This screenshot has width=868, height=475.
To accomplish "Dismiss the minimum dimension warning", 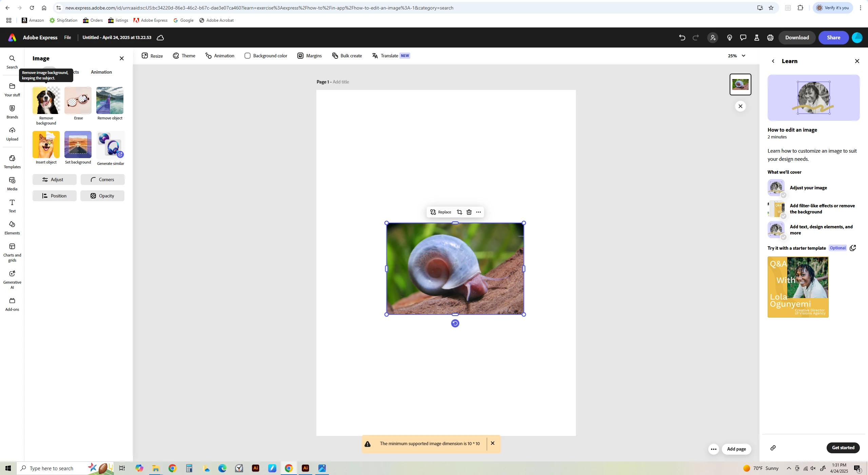I will [493, 443].
